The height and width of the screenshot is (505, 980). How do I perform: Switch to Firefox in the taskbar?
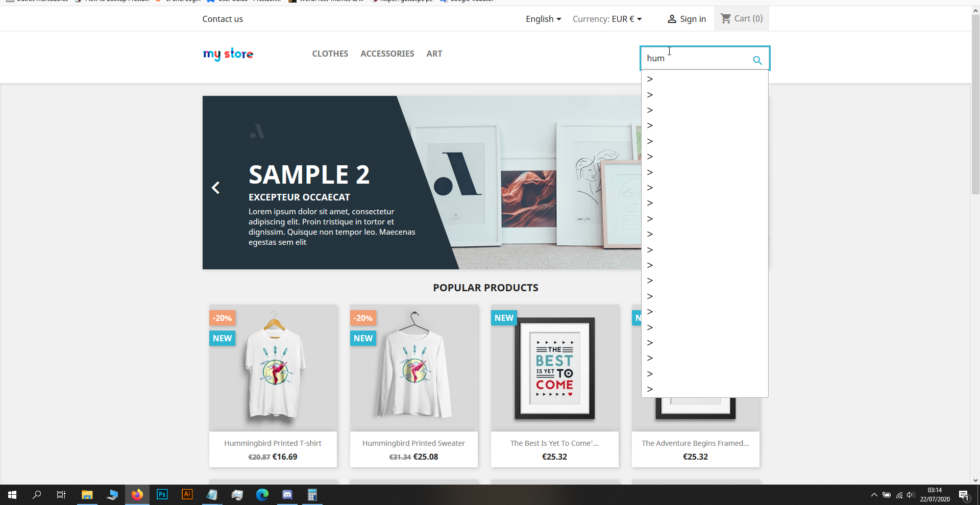click(137, 495)
